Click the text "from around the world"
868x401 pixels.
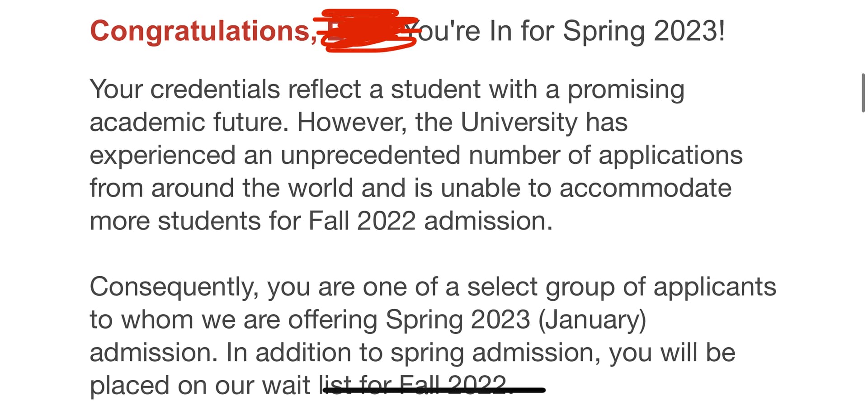pos(221,188)
